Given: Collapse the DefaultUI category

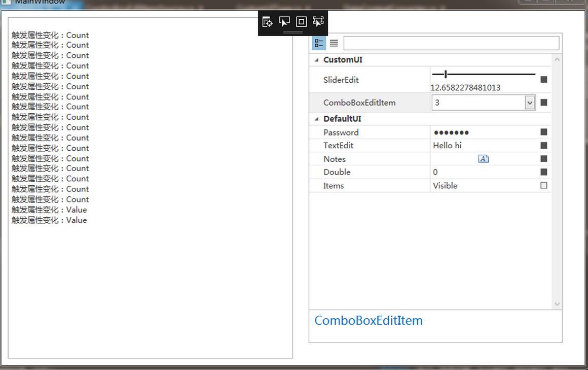Looking at the screenshot, I should tap(316, 118).
